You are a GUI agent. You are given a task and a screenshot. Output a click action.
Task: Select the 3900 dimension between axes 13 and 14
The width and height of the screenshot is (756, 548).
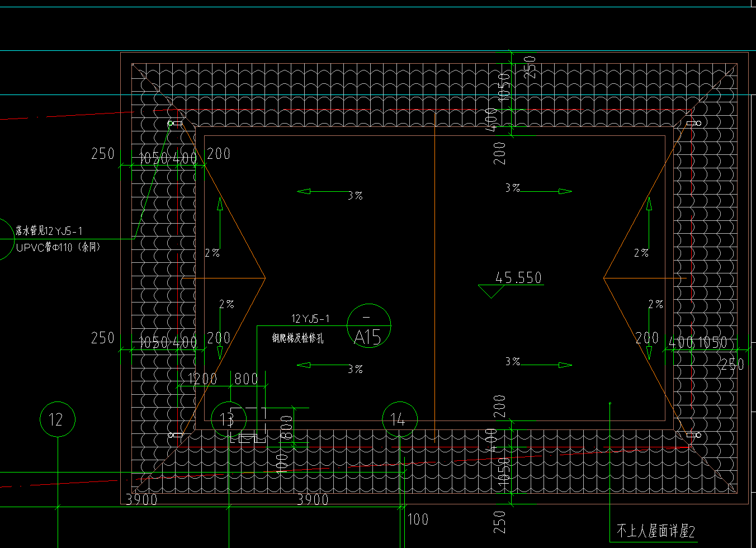click(313, 499)
